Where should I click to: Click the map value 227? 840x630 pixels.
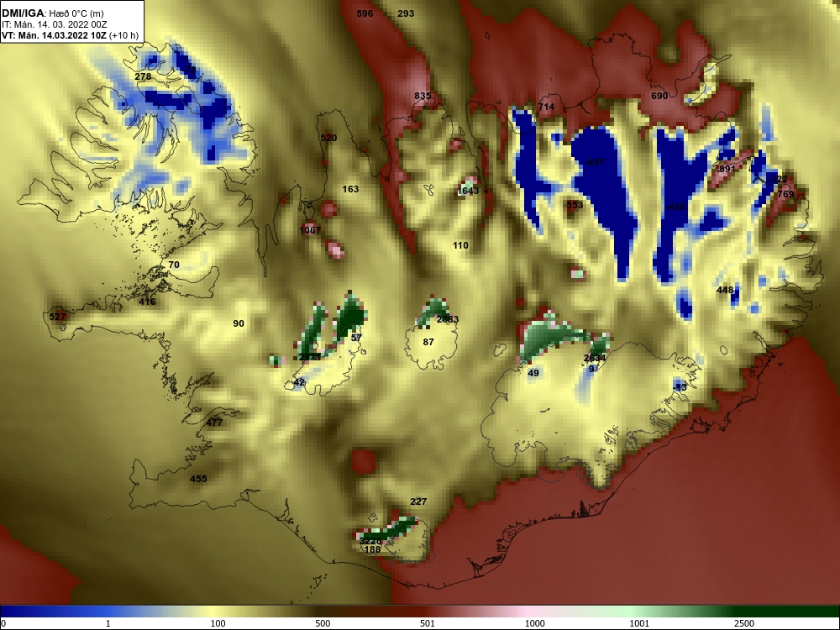pyautogui.click(x=418, y=501)
